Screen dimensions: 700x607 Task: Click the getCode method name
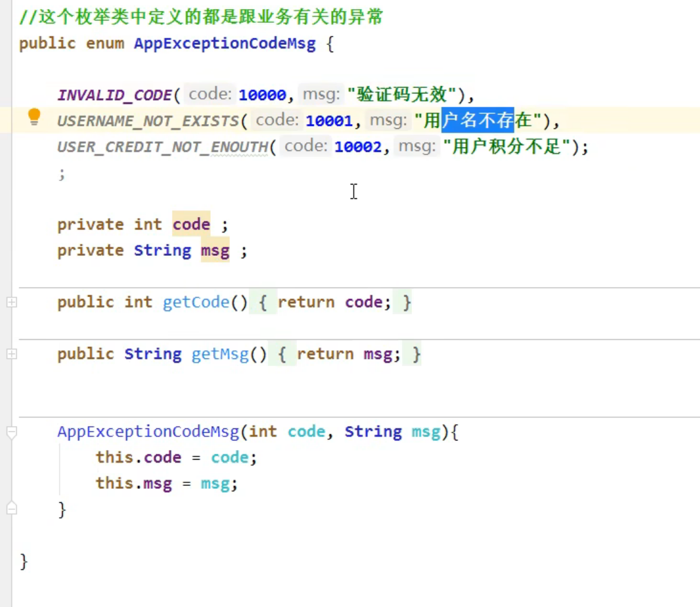coord(196,303)
